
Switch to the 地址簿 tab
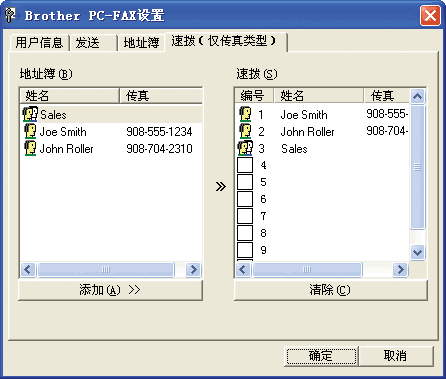141,43
